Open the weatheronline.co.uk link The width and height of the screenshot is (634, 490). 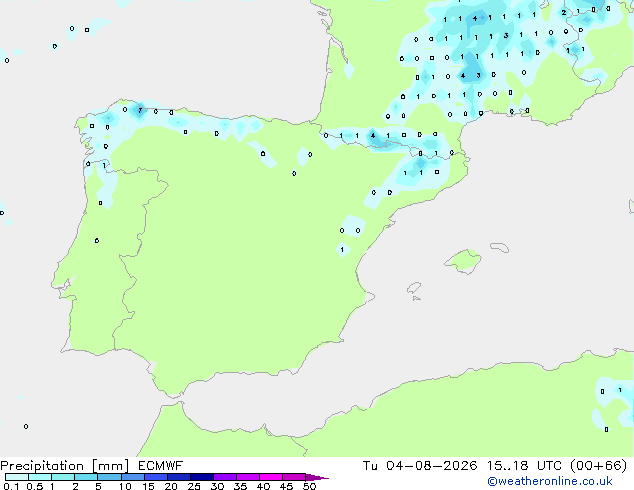[549, 481]
